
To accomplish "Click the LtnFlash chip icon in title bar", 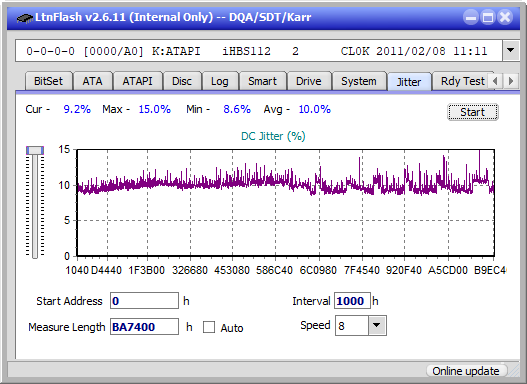I will click(24, 18).
